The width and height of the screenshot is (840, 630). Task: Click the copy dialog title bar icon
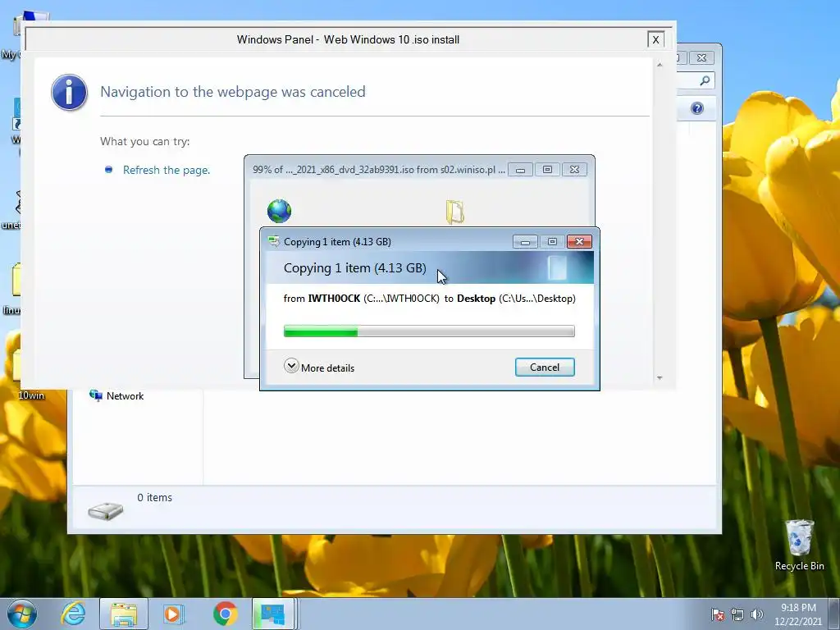click(x=274, y=242)
